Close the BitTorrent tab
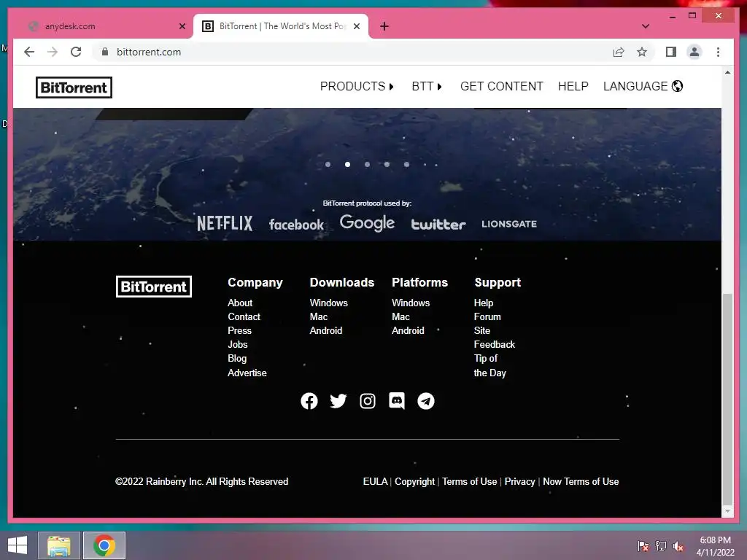 click(x=356, y=27)
